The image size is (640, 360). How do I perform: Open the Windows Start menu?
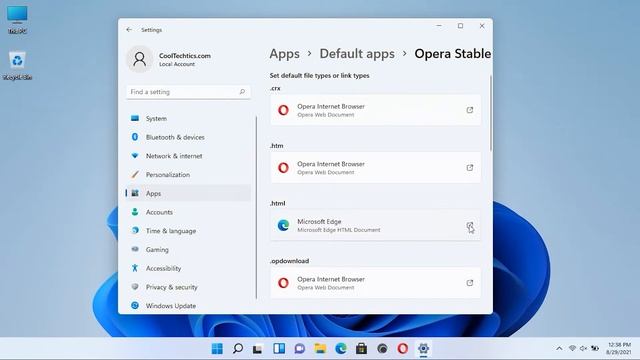tap(217, 349)
